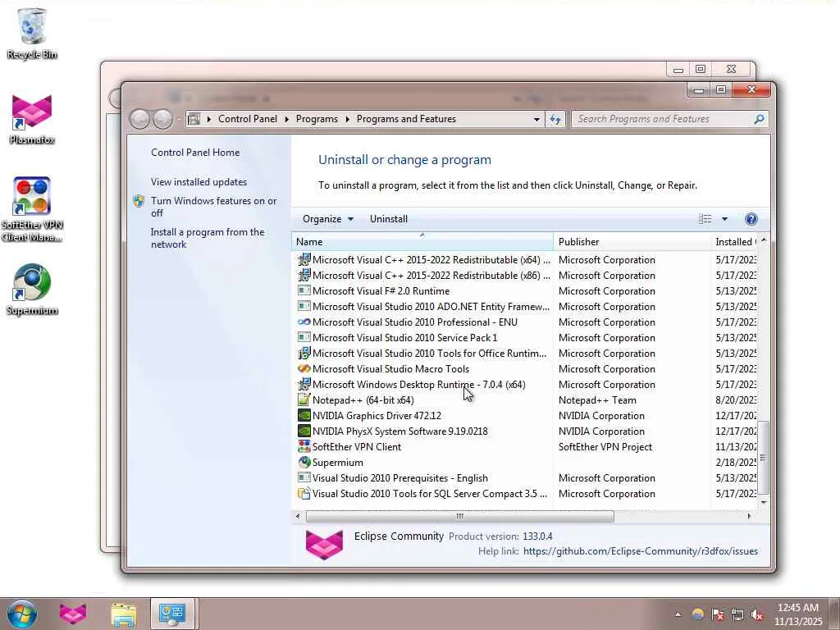
Task: Click the search magnifier icon
Action: tap(759, 119)
